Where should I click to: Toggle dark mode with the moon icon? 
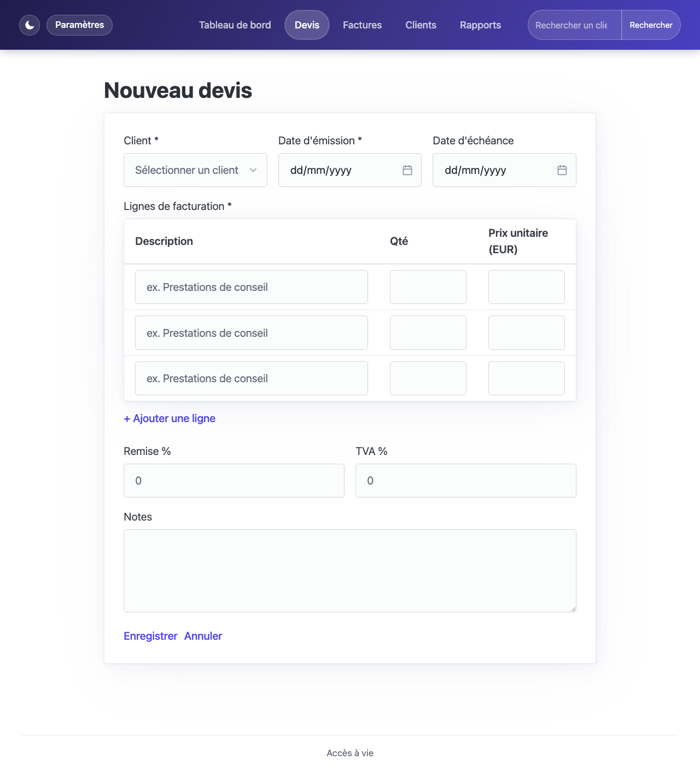tap(30, 25)
